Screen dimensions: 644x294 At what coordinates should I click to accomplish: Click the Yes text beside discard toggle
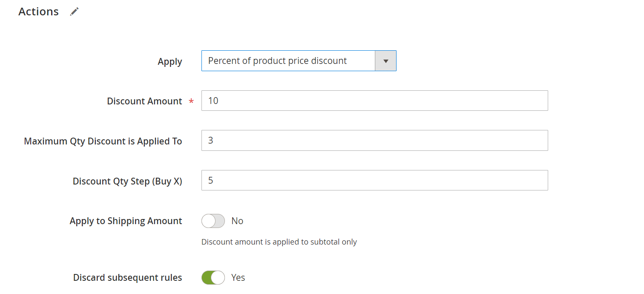click(x=238, y=278)
